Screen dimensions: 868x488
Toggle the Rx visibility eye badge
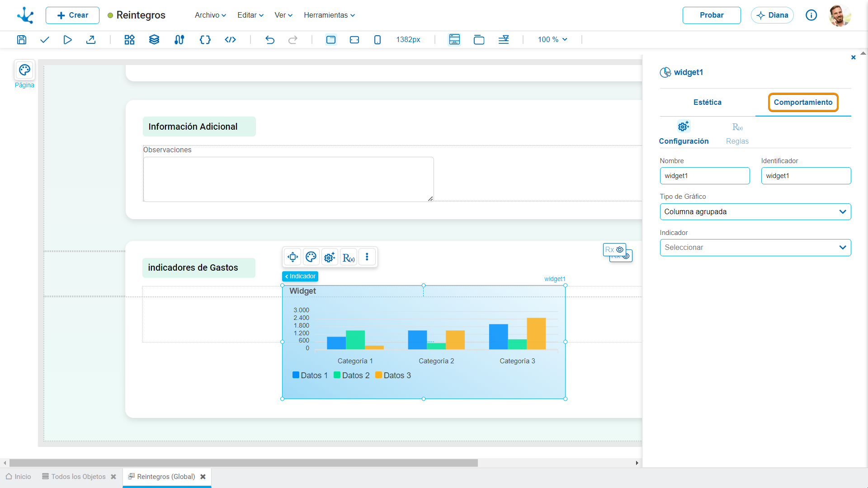pos(614,249)
